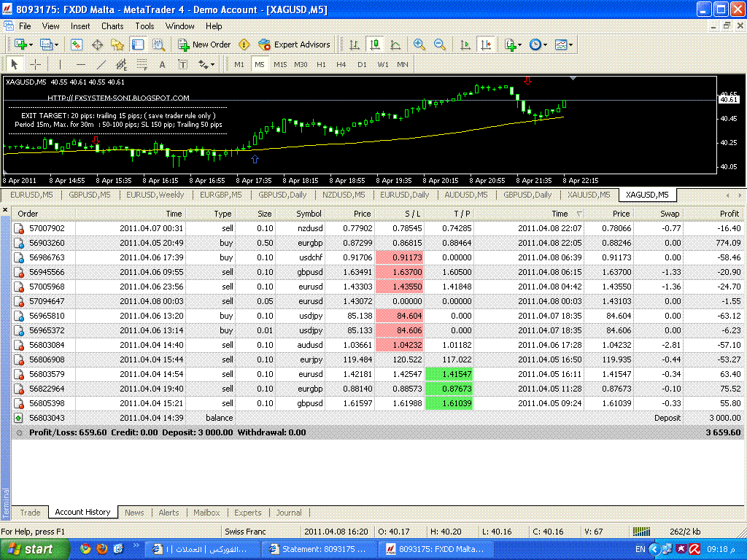Toggle the chart Auto Scroll button
Image resolution: width=747 pixels, height=560 pixels.
465,44
